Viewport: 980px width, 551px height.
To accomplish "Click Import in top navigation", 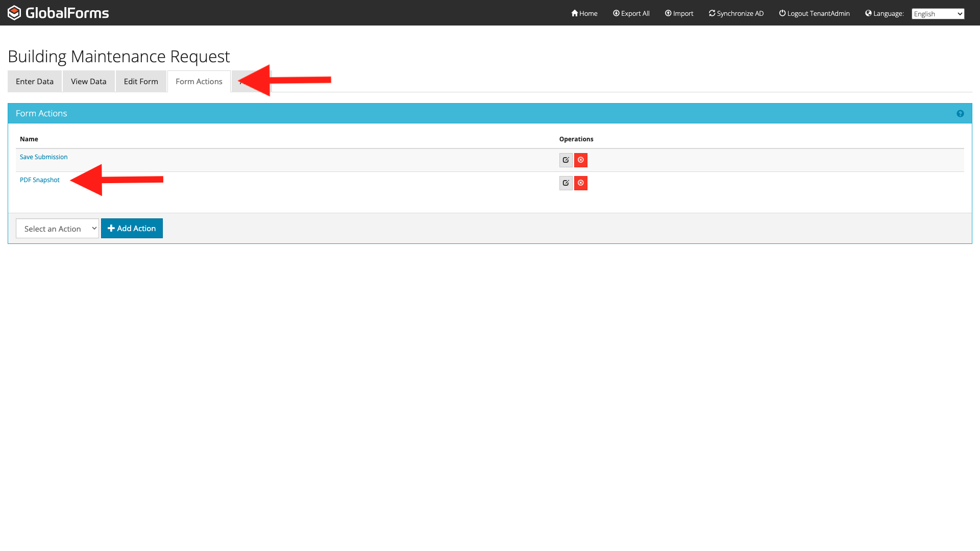I will pyautogui.click(x=679, y=13).
